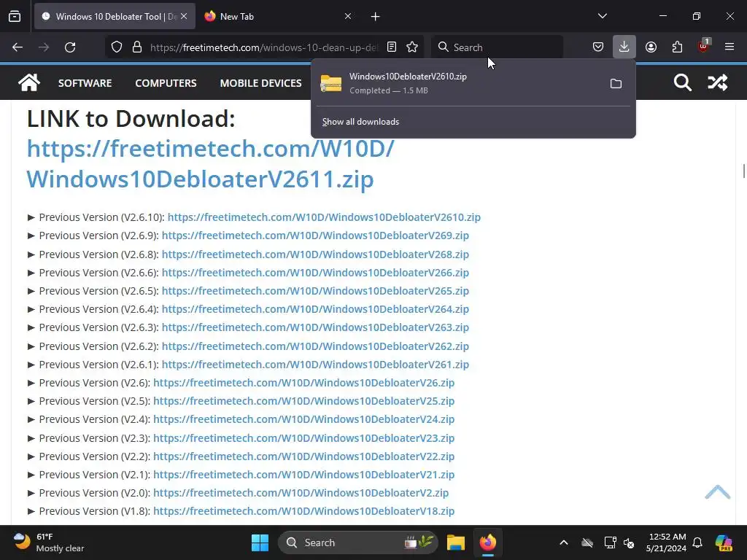Image resolution: width=747 pixels, height=560 pixels.
Task: Open the Windows Start menu
Action: [260, 542]
